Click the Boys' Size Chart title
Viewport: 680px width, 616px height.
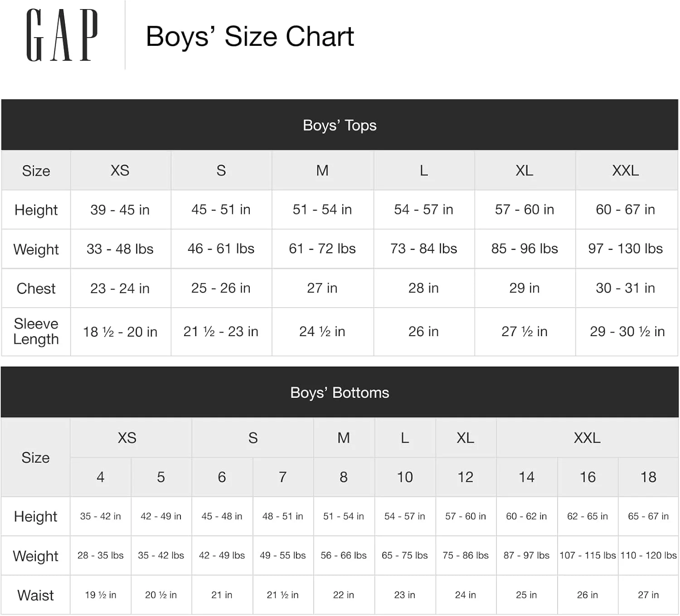tap(249, 36)
